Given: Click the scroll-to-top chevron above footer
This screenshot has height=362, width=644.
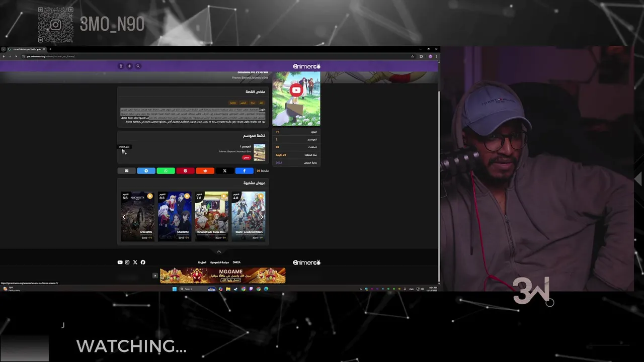Looking at the screenshot, I should pyautogui.click(x=219, y=251).
